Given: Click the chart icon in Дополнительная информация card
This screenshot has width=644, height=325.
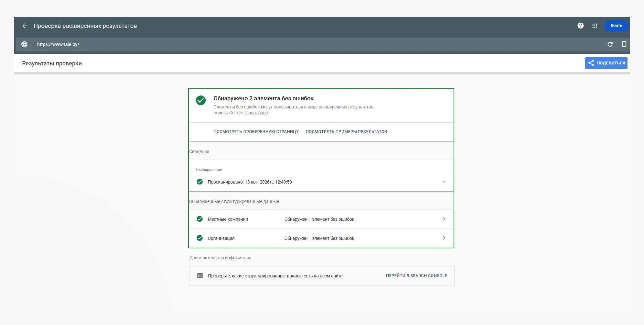Looking at the screenshot, I should [200, 275].
